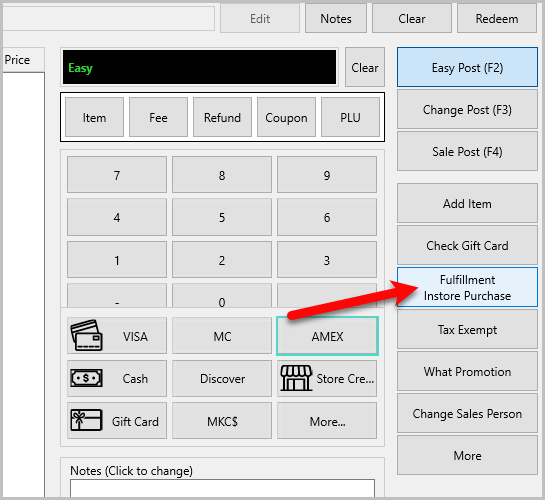Select AMEX payment type
Viewport: 545px width, 500px height.
[327, 336]
